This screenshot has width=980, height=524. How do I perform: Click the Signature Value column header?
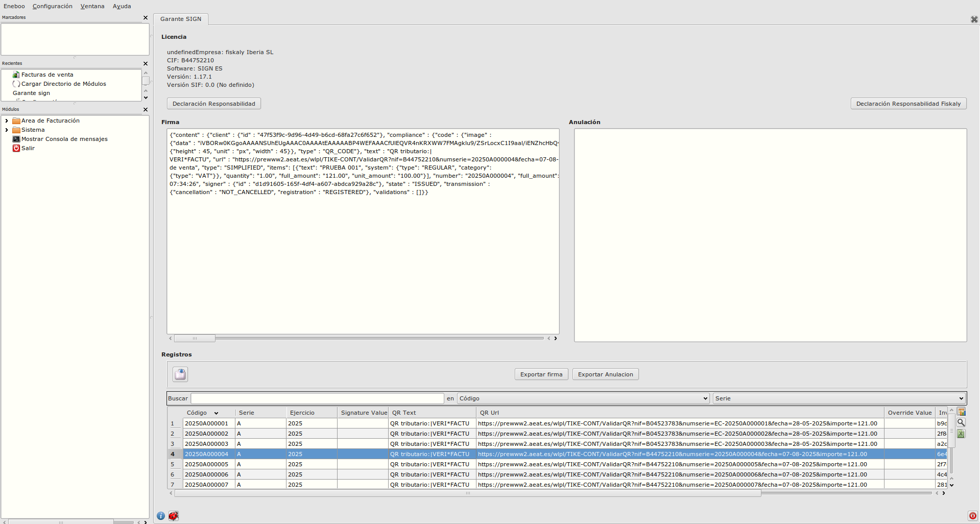[x=364, y=413]
